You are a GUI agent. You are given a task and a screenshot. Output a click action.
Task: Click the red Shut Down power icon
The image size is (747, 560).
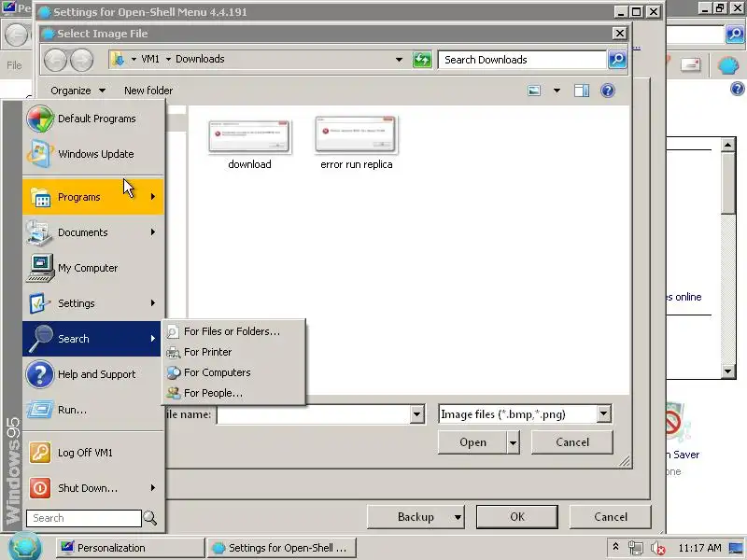click(40, 488)
